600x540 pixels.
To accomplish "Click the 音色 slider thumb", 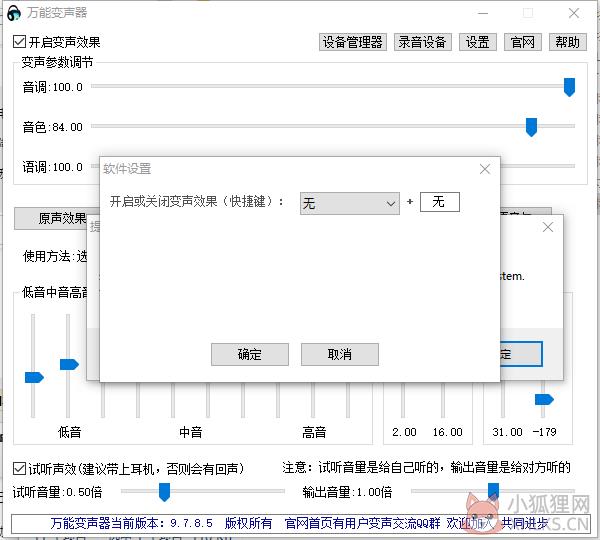I will [531, 127].
